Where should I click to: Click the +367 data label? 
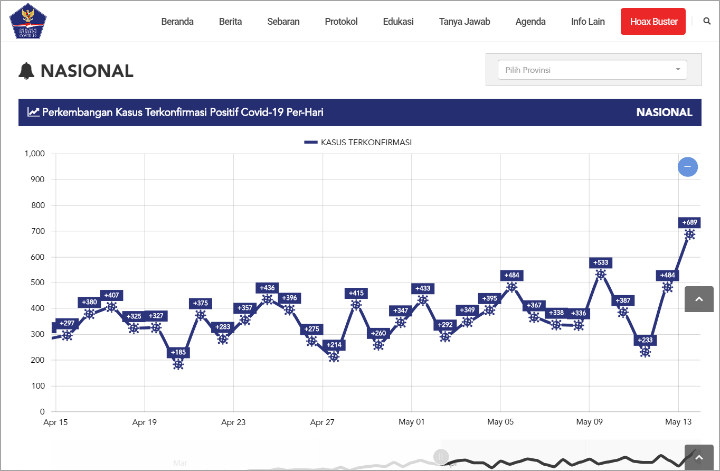[534, 305]
